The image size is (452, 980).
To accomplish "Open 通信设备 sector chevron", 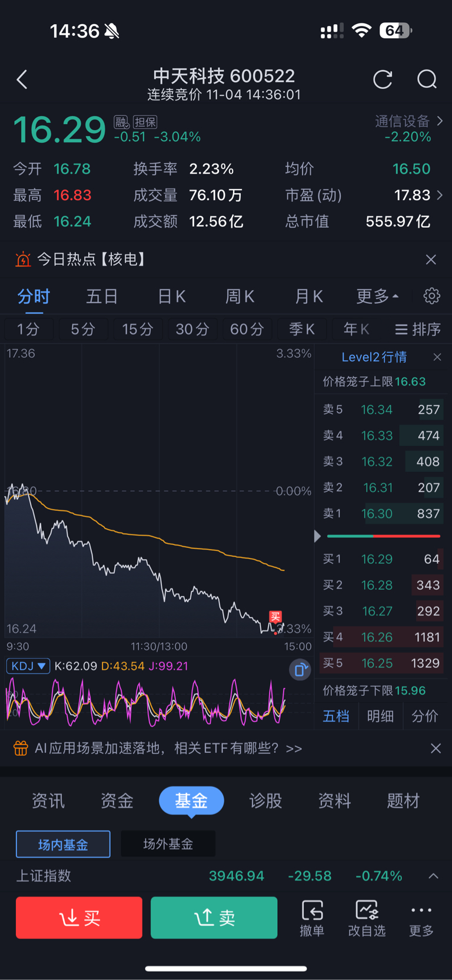I will point(440,121).
